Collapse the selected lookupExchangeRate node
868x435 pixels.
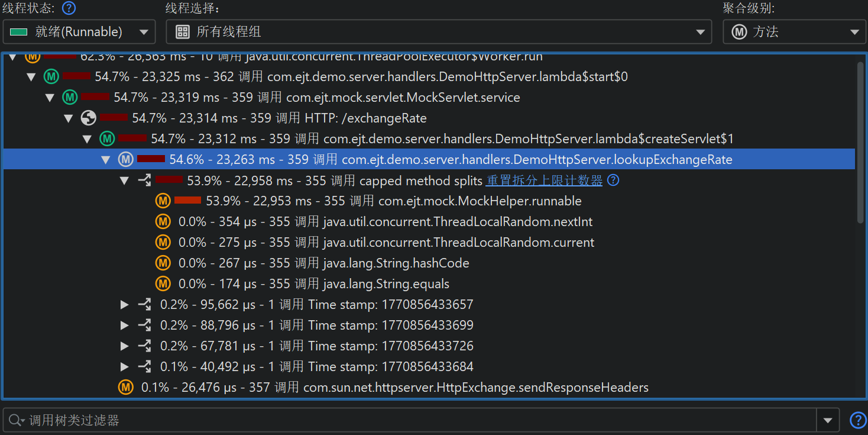tap(106, 160)
